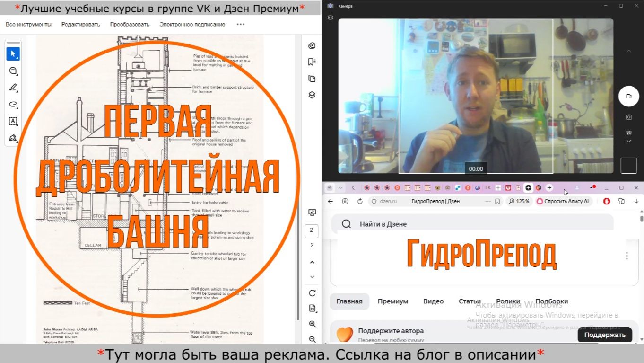Open the layers panel in PDF sidebar
The width and height of the screenshot is (644, 363).
312,95
